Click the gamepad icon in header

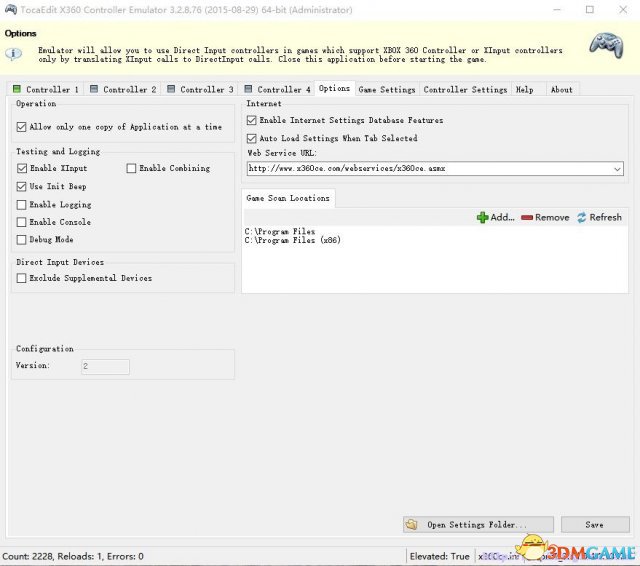coord(607,45)
